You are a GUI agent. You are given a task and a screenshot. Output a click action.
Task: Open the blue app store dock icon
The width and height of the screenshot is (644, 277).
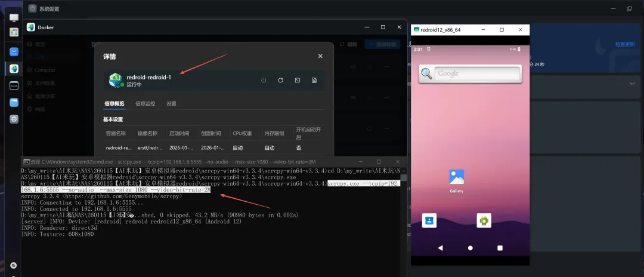click(14, 52)
